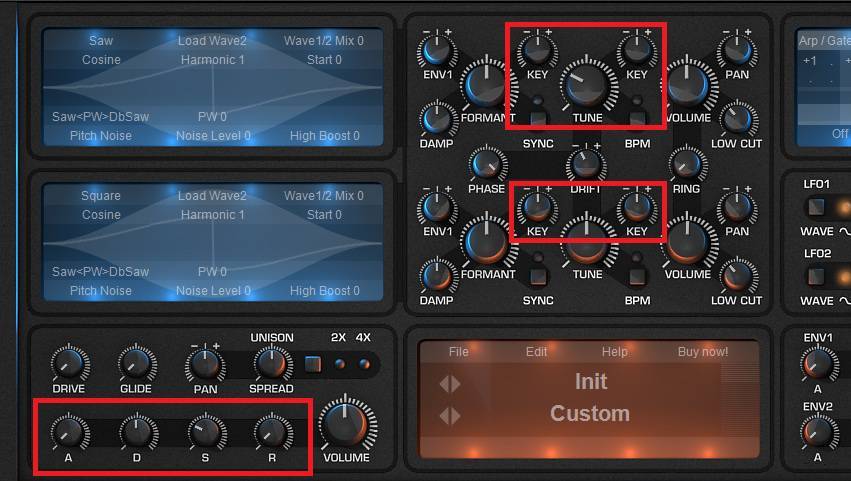Screen dimensions: 851x481
Task: Open the Edit menu
Action: click(x=536, y=352)
